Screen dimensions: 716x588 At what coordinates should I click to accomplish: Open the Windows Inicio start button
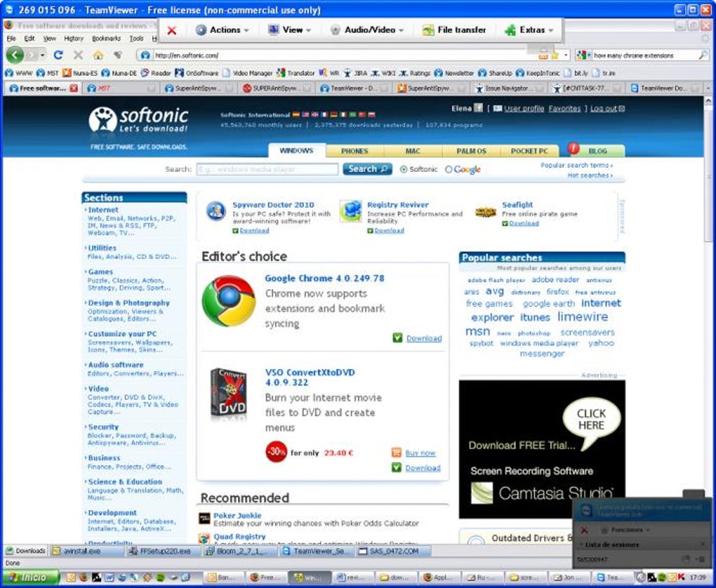[31, 577]
